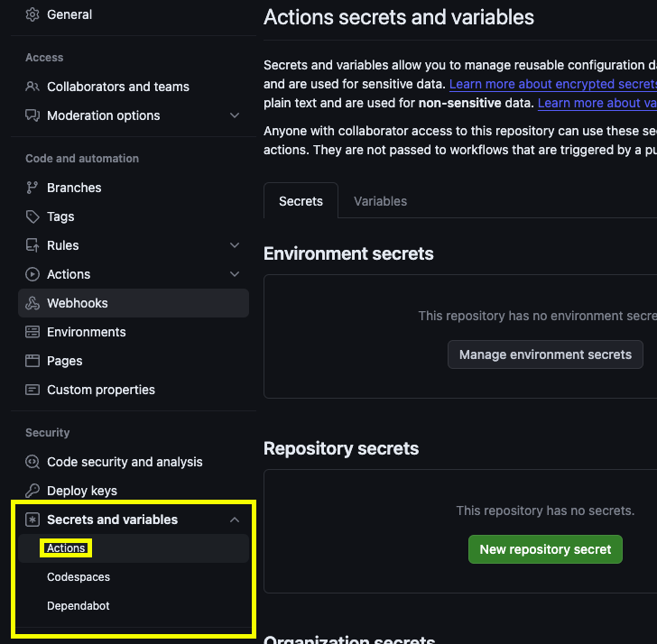657x644 pixels.
Task: Click the Actions play-circle icon
Action: tap(32, 274)
